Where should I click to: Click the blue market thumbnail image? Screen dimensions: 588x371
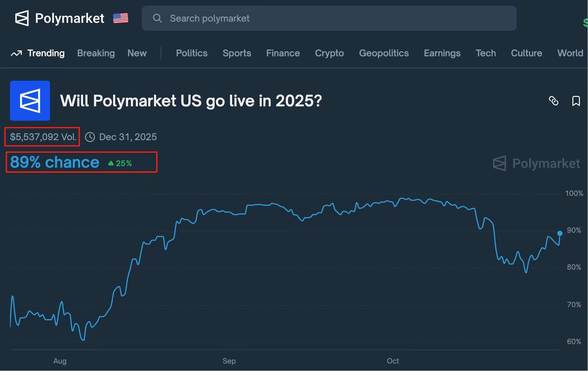tap(30, 101)
